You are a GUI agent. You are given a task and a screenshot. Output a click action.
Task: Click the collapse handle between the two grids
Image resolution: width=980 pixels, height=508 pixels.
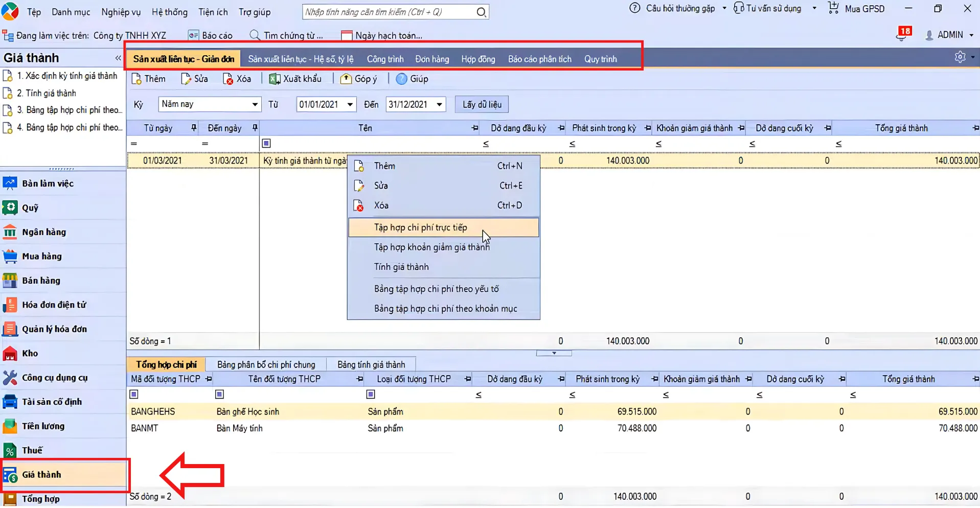pos(554,353)
